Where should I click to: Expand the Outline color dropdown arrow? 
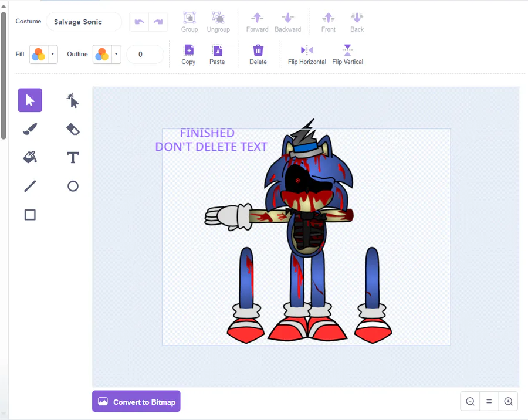tap(116, 54)
